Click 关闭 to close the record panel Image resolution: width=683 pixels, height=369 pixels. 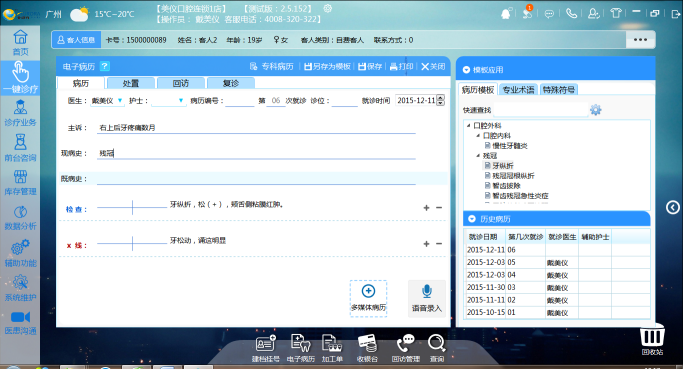pos(433,66)
